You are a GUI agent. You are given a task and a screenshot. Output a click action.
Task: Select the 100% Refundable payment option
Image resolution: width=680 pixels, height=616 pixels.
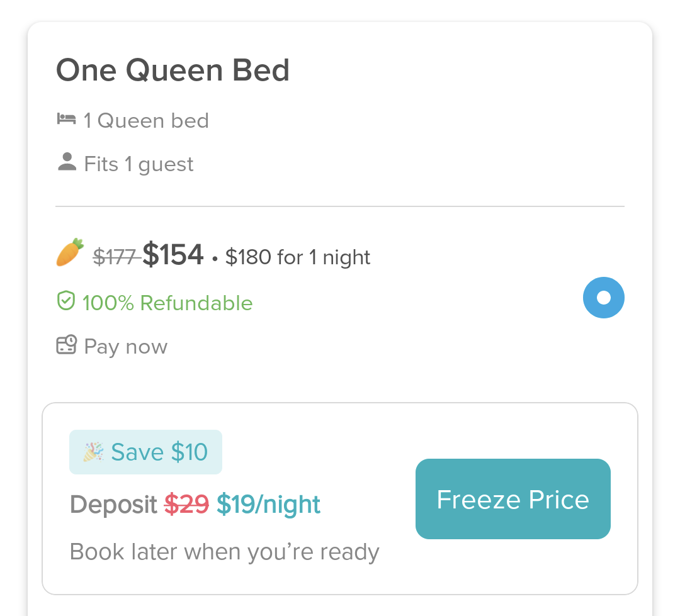tap(167, 303)
